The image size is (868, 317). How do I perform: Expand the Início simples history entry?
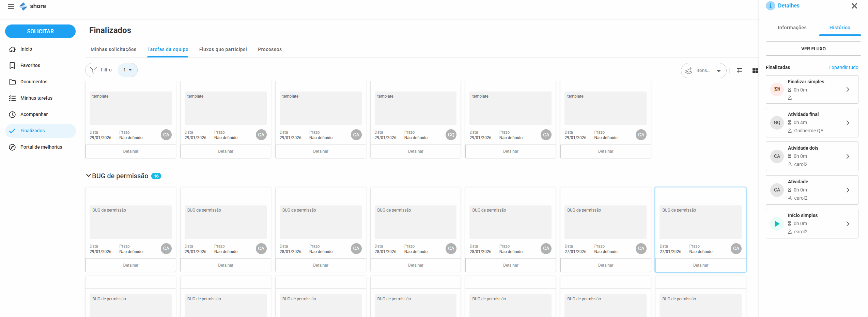point(848,224)
